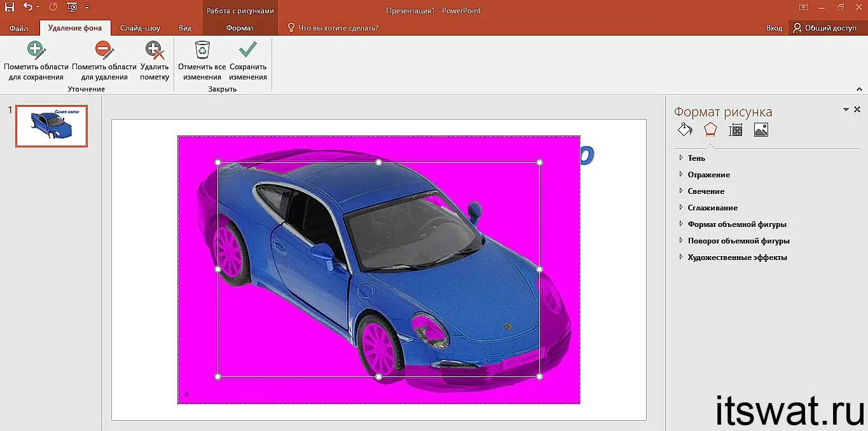Select Пометить области для сохранения tool
This screenshot has height=431, width=868.
[x=36, y=61]
